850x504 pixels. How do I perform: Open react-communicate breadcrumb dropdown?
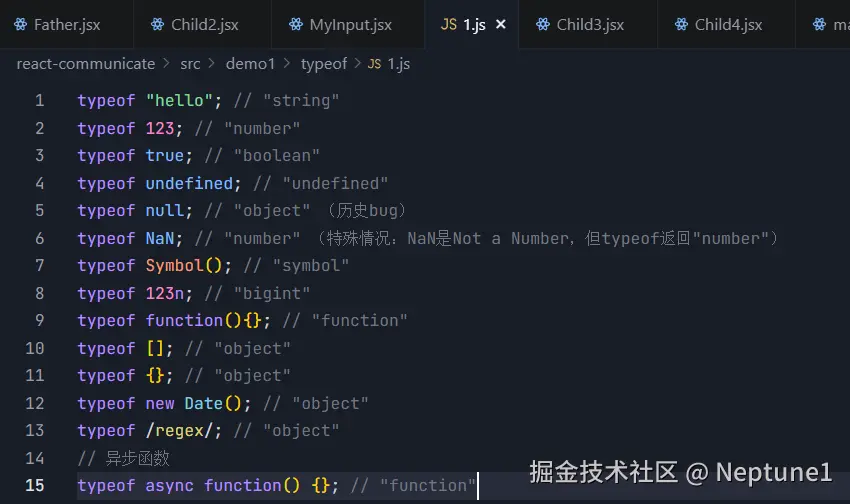click(86, 64)
